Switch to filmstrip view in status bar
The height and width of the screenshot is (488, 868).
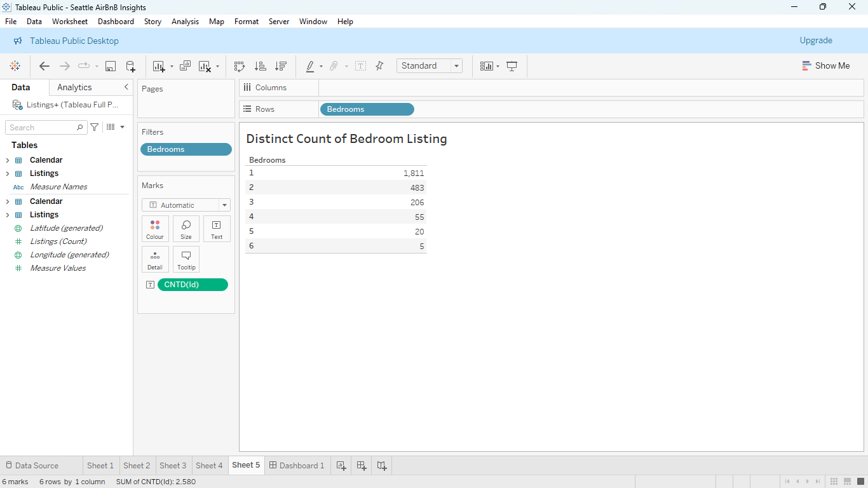tap(847, 482)
